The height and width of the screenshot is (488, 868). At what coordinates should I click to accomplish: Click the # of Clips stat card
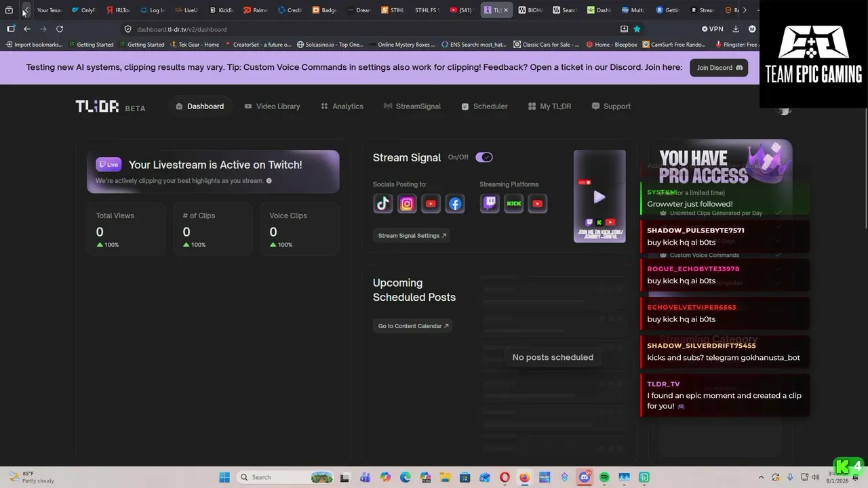click(x=213, y=230)
